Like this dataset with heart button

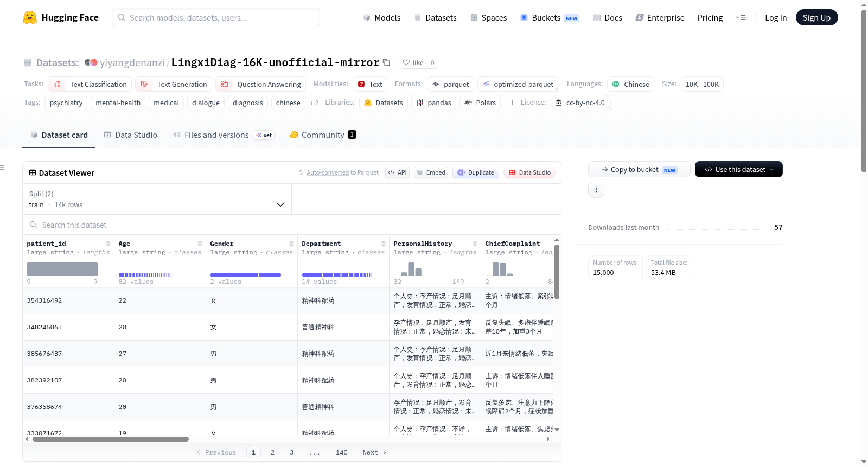coord(413,62)
